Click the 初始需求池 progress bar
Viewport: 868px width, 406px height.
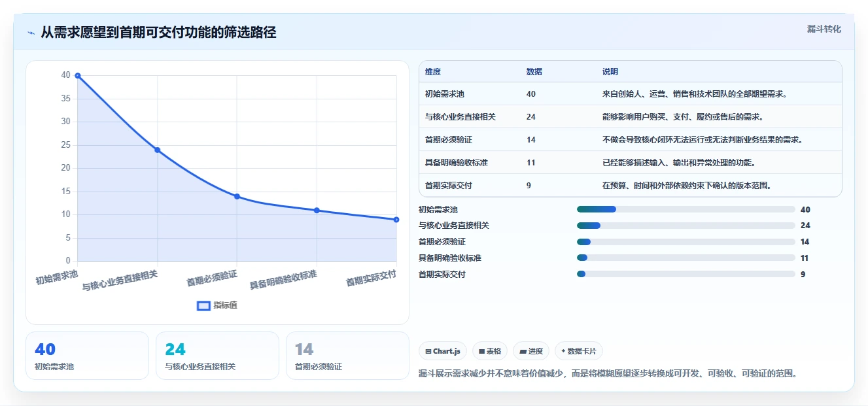coord(686,209)
